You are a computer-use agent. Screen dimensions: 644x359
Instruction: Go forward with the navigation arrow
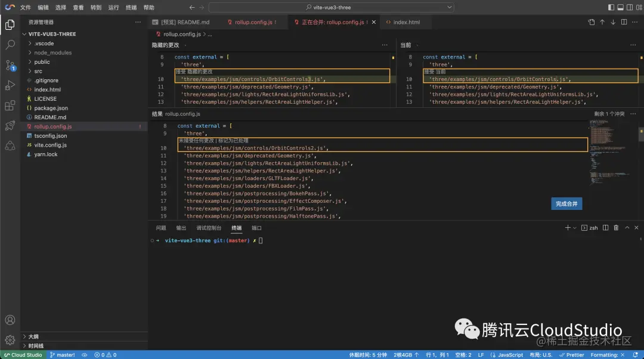pyautogui.click(x=202, y=7)
